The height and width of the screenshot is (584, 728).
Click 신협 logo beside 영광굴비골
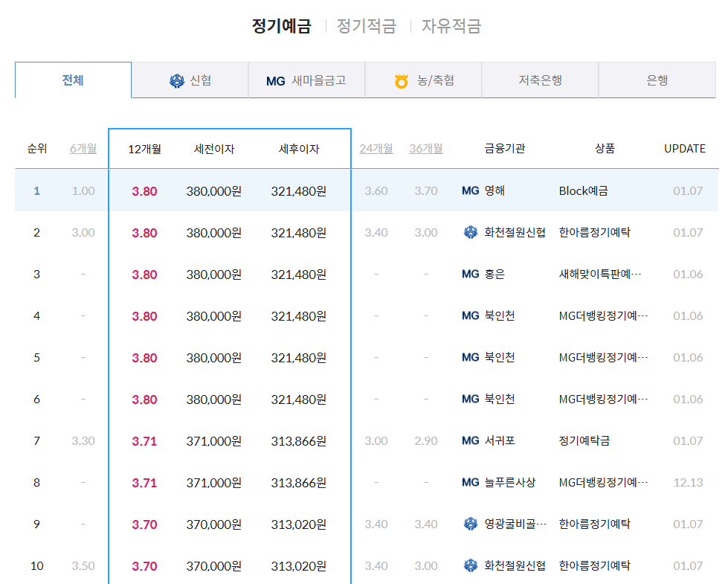pos(471,524)
